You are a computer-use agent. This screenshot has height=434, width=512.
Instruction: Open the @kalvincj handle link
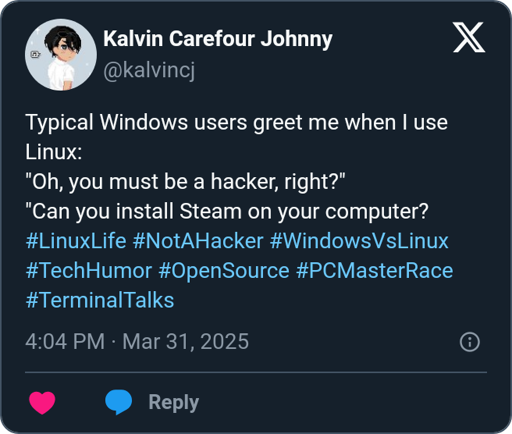[x=149, y=71]
